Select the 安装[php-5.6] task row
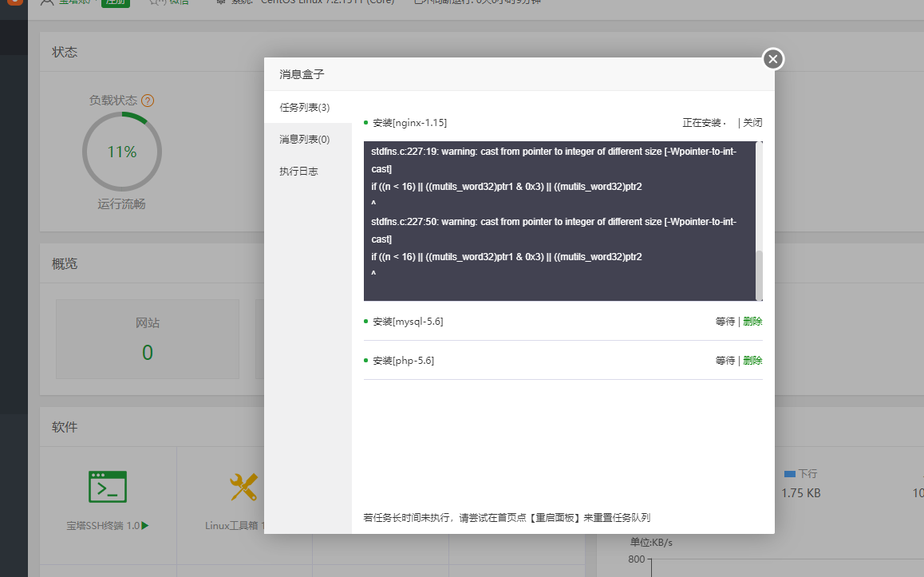The width and height of the screenshot is (924, 577). pyautogui.click(x=563, y=360)
